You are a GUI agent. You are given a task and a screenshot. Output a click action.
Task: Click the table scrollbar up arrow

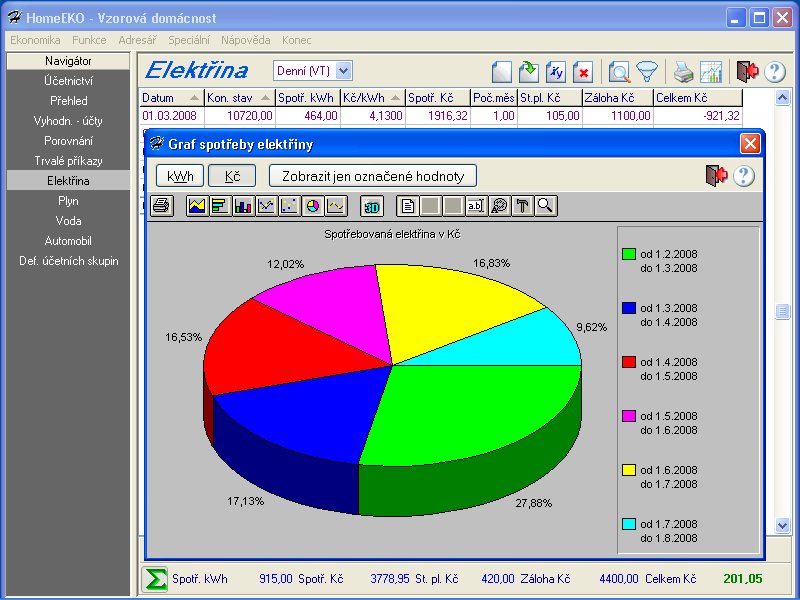(x=782, y=97)
